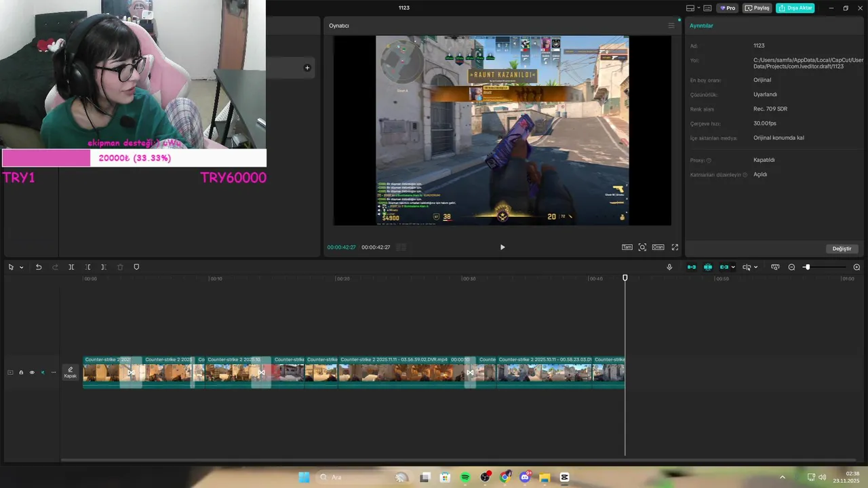Delete the clip portion right of the playhead
The image size is (868, 488).
[103, 267]
